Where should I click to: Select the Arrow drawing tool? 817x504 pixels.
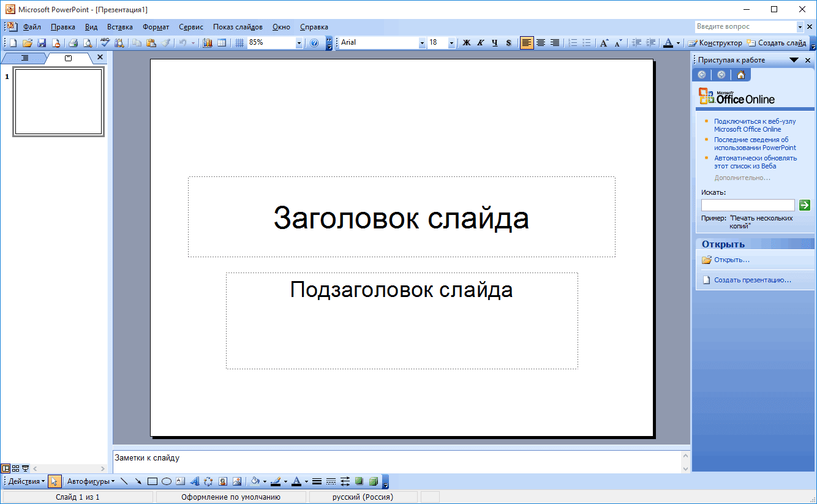[138, 481]
